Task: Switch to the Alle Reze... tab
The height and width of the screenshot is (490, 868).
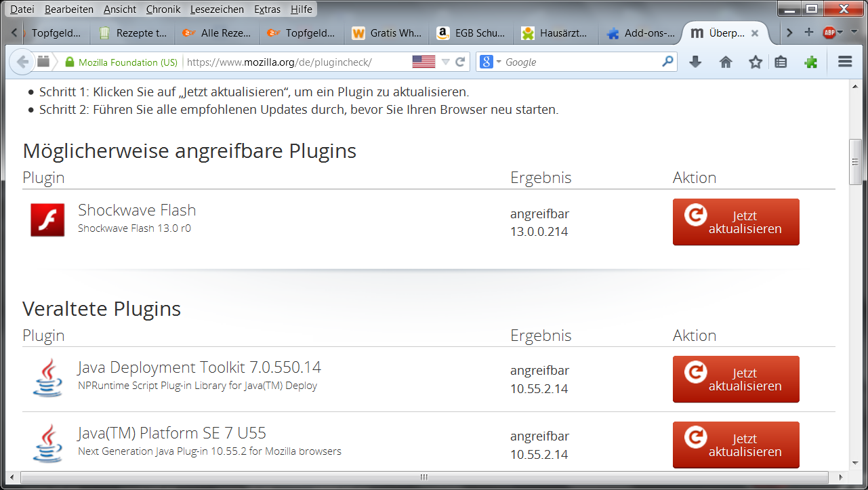Action: (218, 33)
